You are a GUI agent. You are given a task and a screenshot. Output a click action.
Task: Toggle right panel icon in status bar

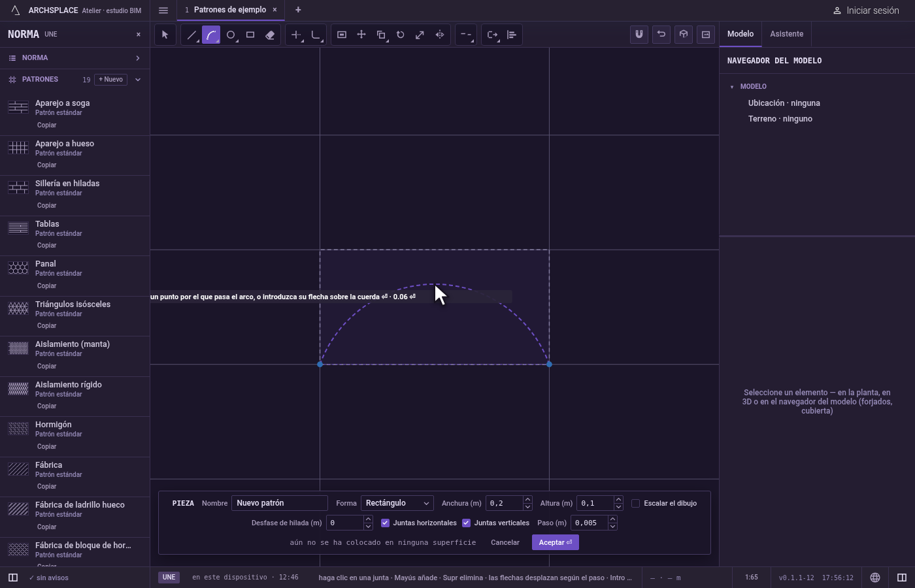pos(902,578)
